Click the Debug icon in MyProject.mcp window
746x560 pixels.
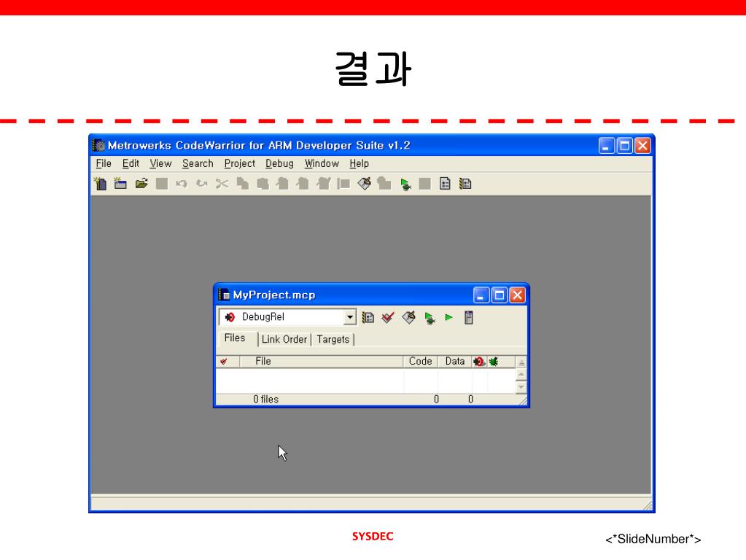(430, 318)
